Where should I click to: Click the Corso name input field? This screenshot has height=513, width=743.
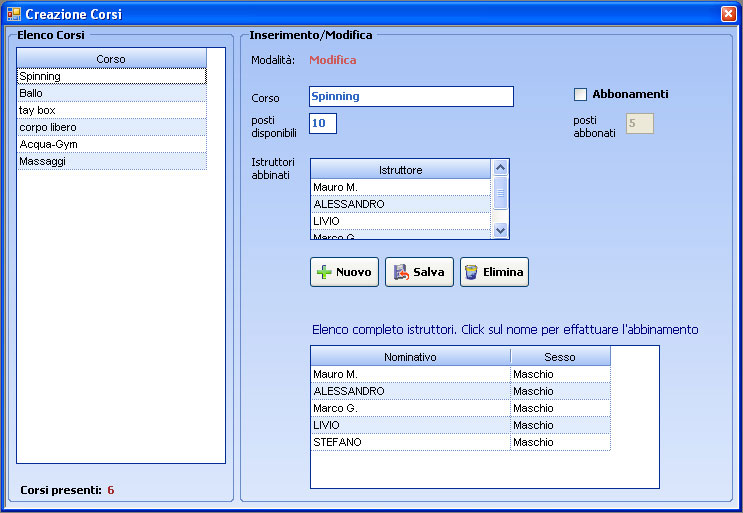point(411,96)
